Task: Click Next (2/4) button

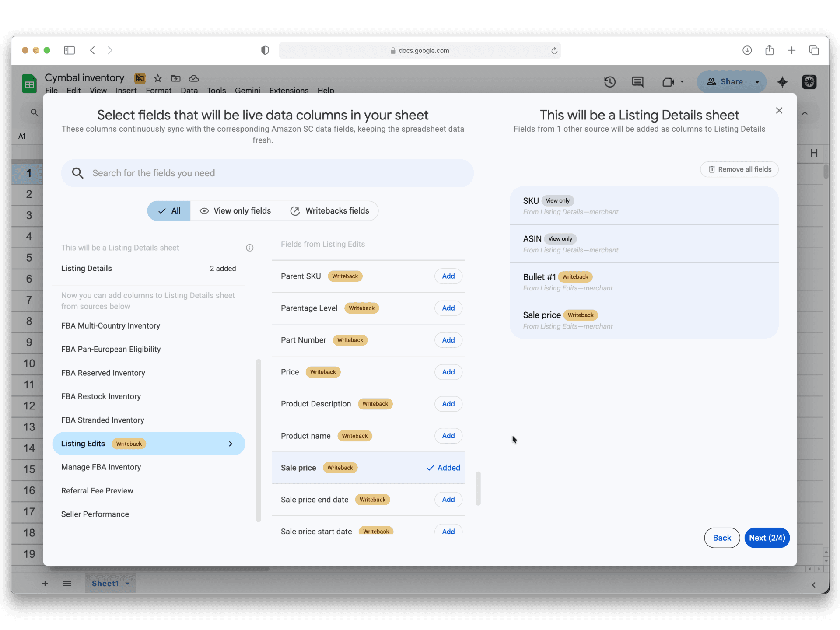Action: click(766, 538)
